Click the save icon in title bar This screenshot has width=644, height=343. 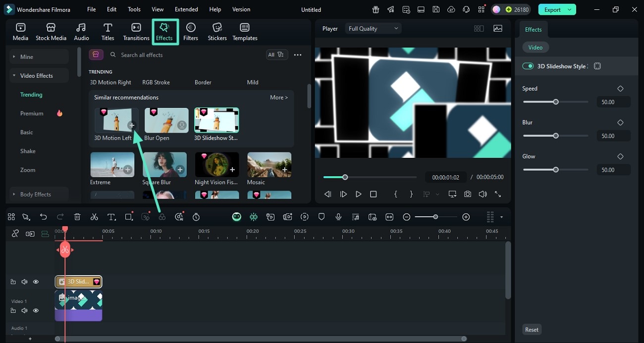click(436, 9)
